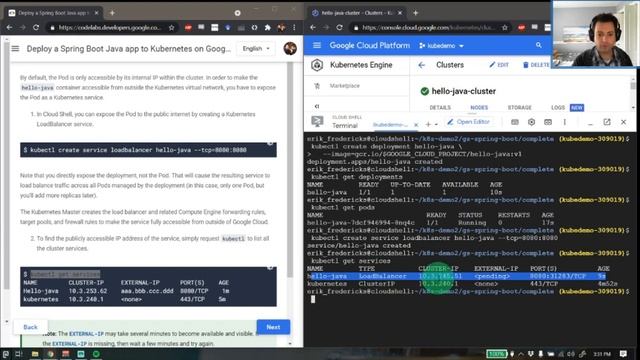Click the Cloud Shell terminal icon

[317, 121]
